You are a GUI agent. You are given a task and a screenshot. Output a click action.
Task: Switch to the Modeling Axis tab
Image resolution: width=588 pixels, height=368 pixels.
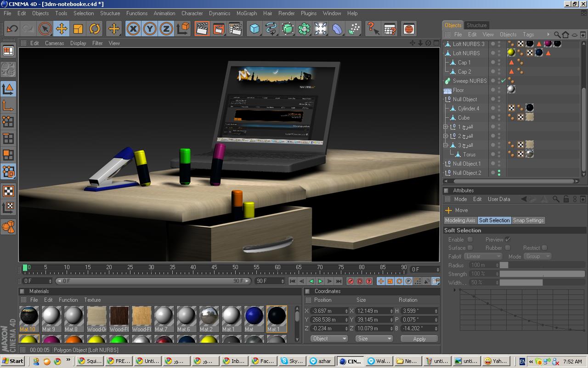[x=460, y=220]
